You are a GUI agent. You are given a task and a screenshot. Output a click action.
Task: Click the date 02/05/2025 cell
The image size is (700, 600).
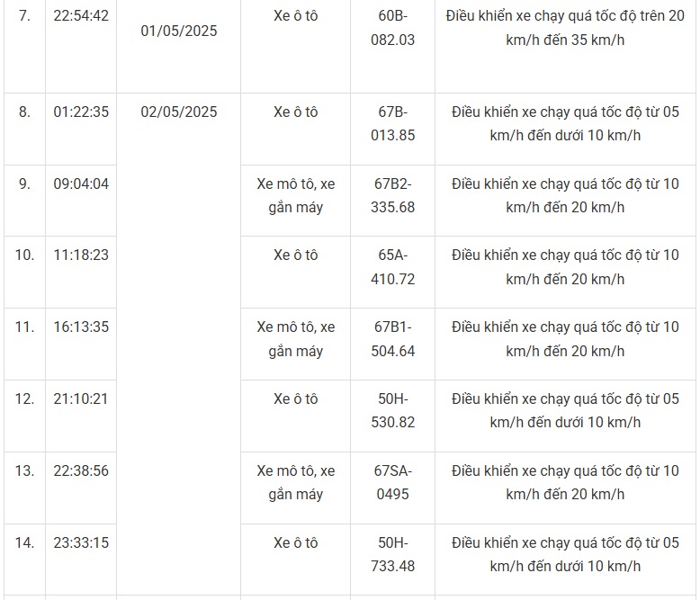coord(179,112)
